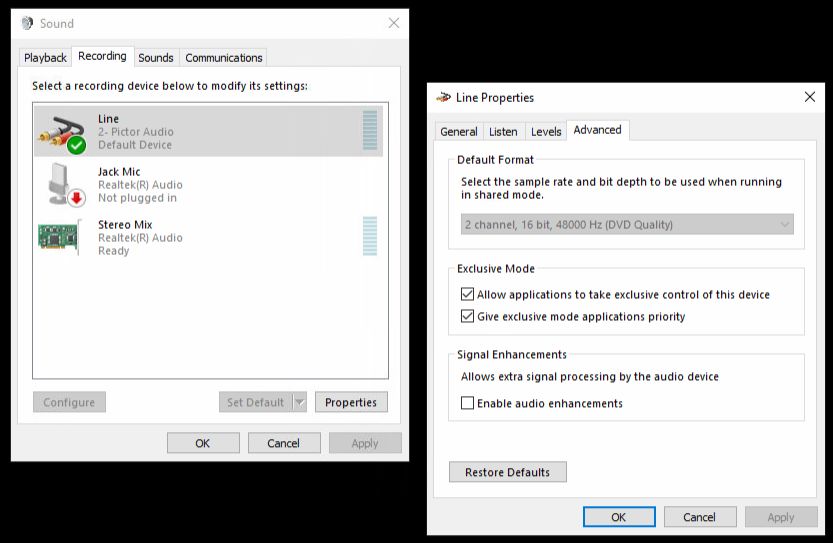
Task: Open the Levels tab in Line Properties
Action: 546,132
